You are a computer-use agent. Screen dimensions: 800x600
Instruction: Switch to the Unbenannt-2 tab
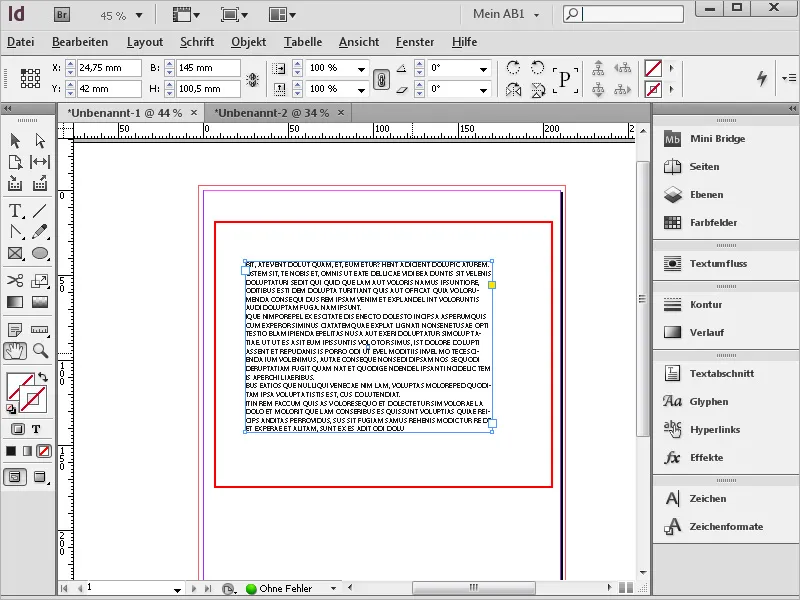[270, 113]
